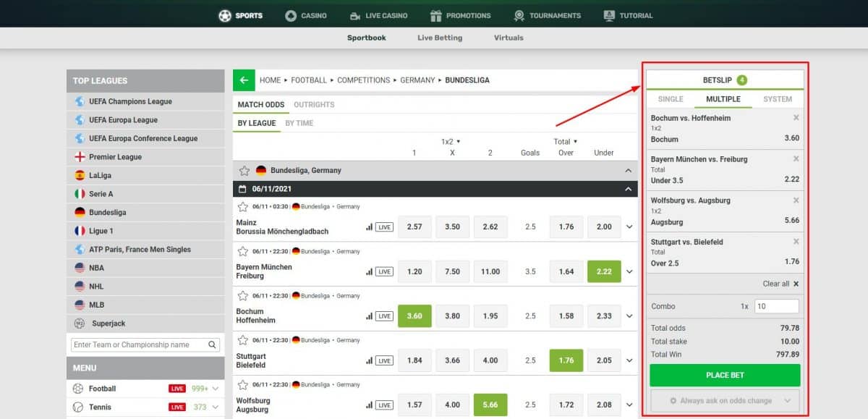The image size is (868, 419).
Task: Switch to the Outrights tab
Action: pyautogui.click(x=314, y=105)
